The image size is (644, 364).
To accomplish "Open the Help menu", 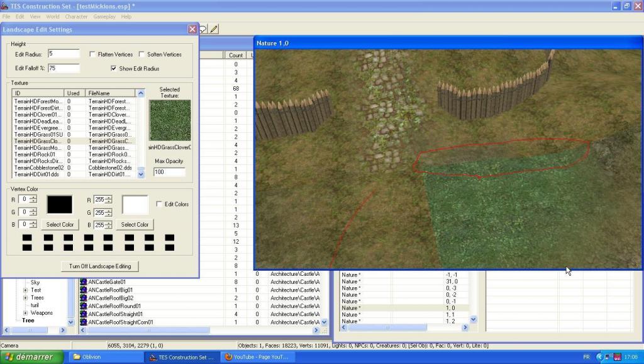I will (126, 17).
